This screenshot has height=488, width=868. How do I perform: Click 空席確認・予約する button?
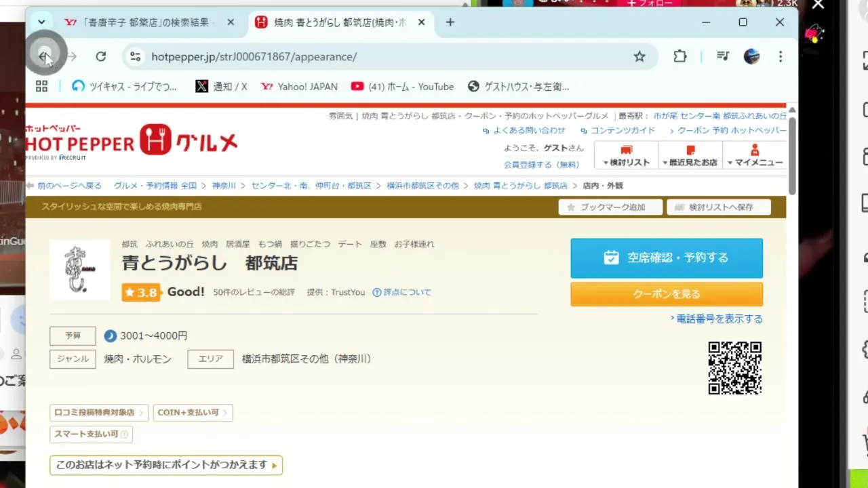pyautogui.click(x=667, y=258)
